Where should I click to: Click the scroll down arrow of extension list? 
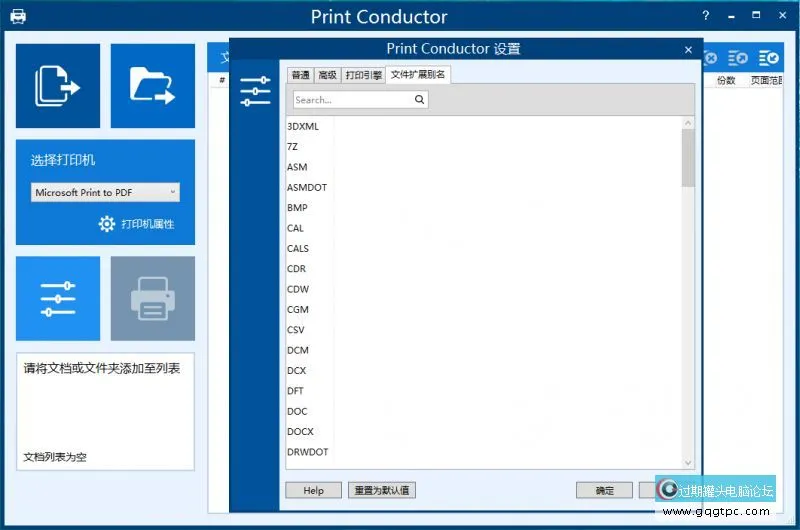(688, 462)
